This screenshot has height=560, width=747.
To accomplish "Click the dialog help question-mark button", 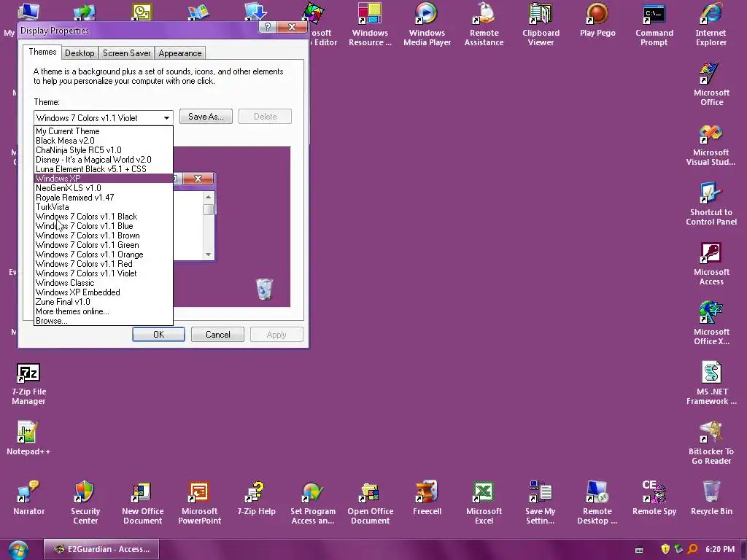I will [x=267, y=27].
